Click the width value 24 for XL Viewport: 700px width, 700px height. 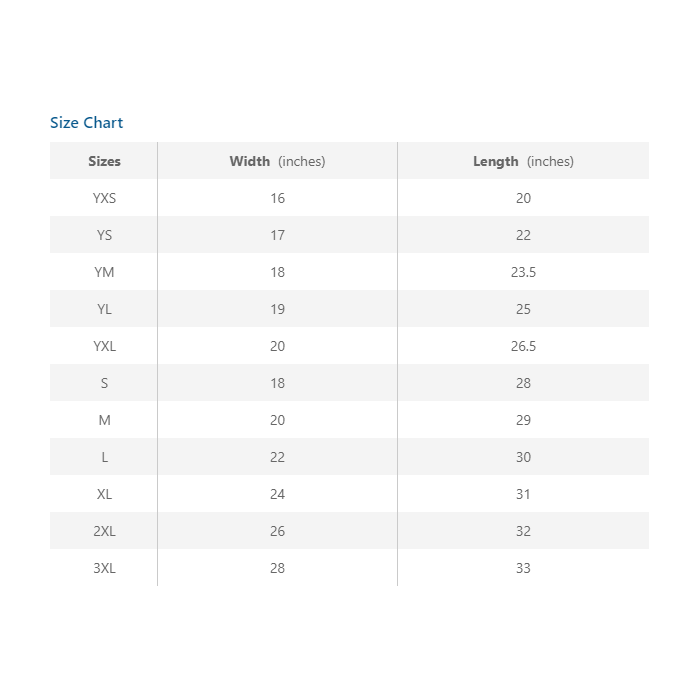(x=277, y=494)
